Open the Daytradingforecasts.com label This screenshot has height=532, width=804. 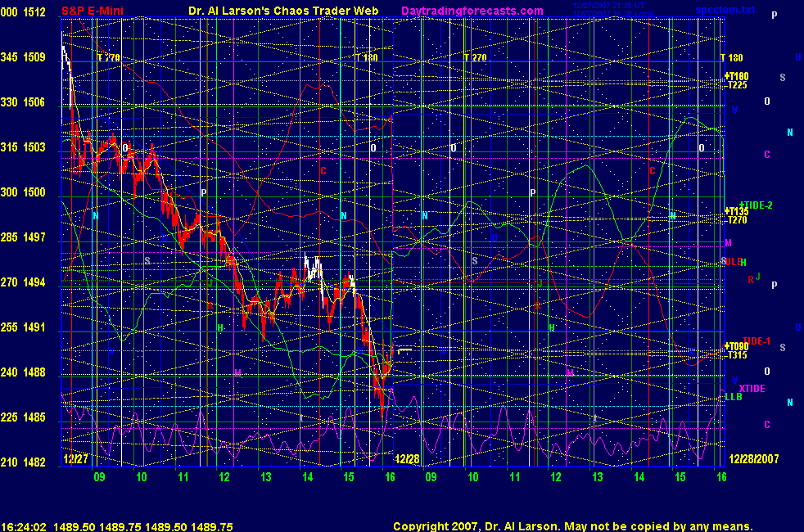coord(472,11)
